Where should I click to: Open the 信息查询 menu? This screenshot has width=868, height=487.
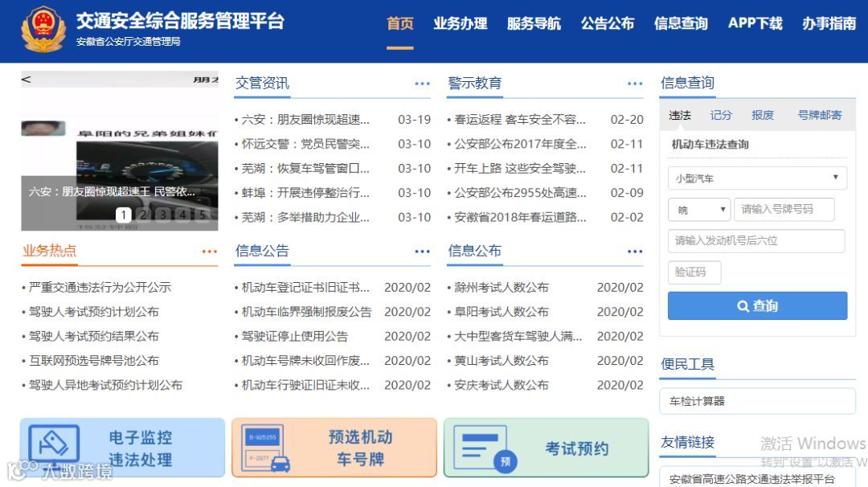pyautogui.click(x=681, y=23)
